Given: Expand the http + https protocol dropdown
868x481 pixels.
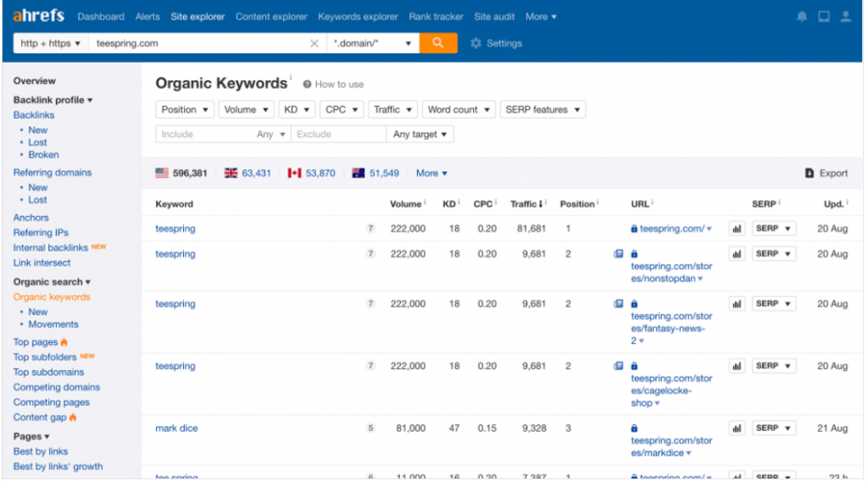Looking at the screenshot, I should pos(51,43).
